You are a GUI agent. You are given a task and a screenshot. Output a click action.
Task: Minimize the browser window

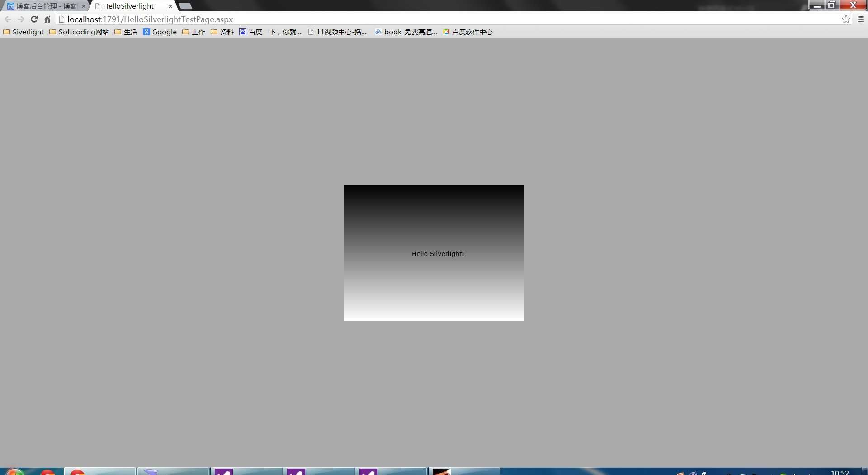tap(816, 5)
